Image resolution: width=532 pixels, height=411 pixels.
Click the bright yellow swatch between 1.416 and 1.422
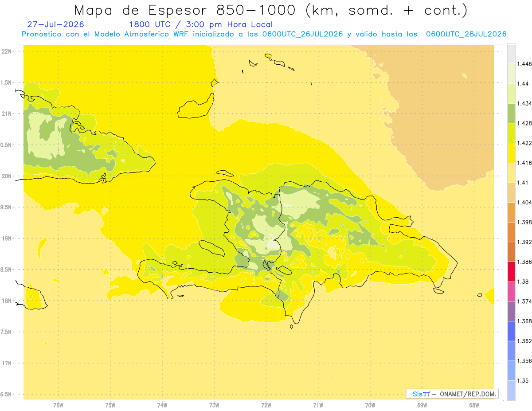pos(511,153)
